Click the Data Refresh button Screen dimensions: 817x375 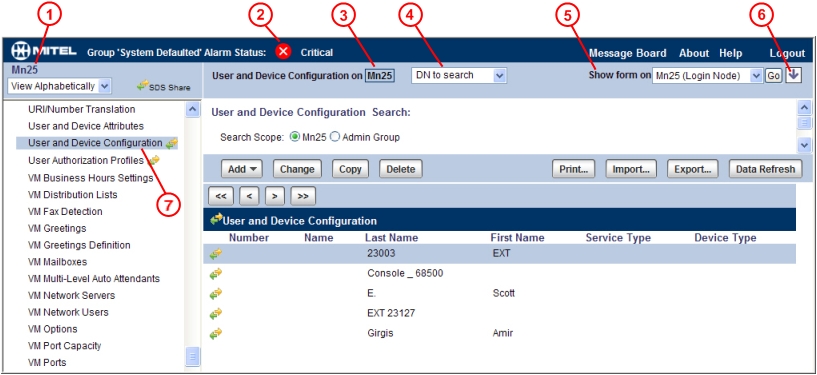[x=765, y=169]
